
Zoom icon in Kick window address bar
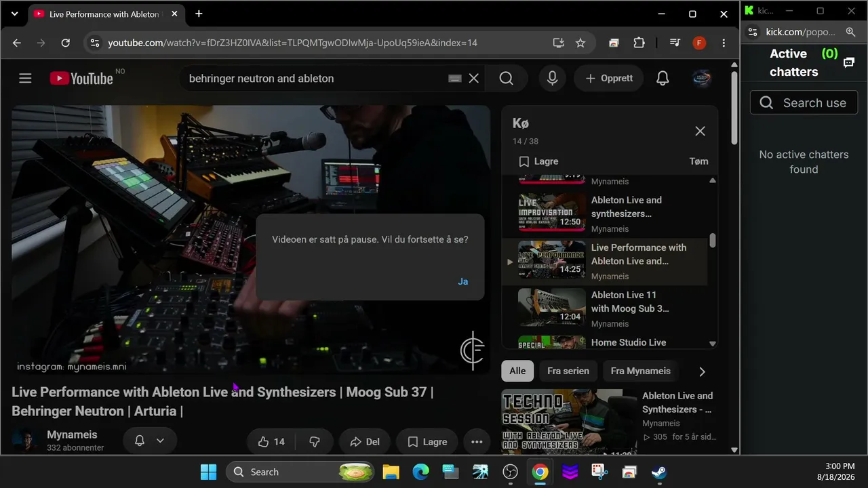tap(850, 32)
